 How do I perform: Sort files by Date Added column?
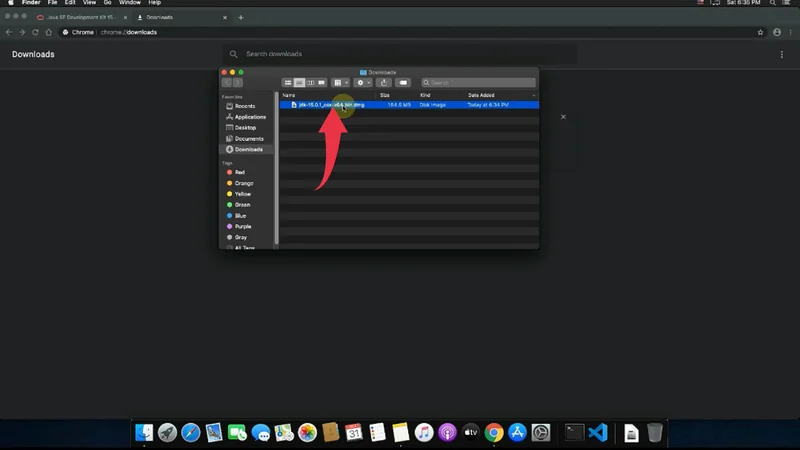481,95
